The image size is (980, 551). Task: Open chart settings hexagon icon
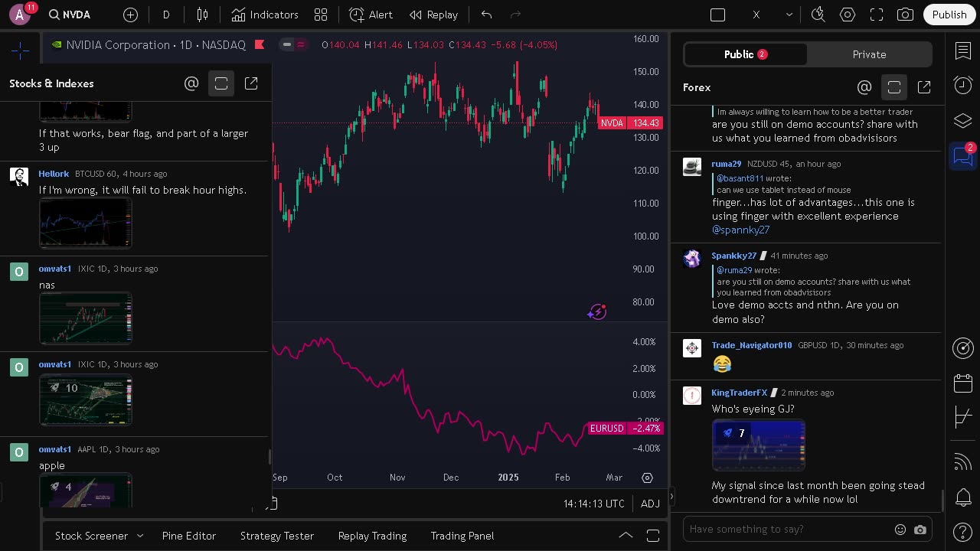click(x=848, y=15)
